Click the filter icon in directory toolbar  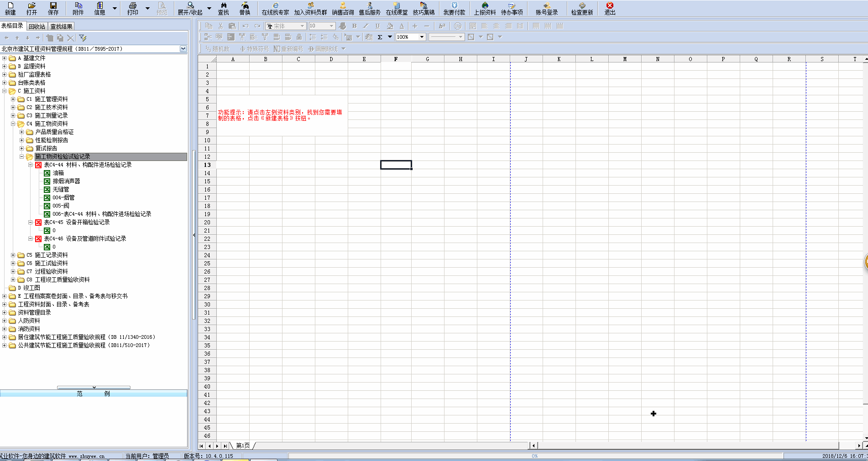point(83,38)
